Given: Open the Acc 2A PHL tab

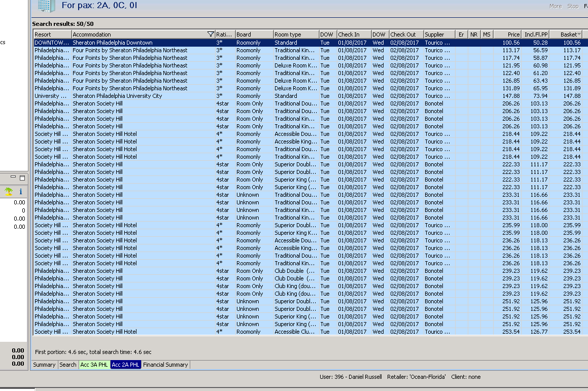Looking at the screenshot, I should point(126,365).
